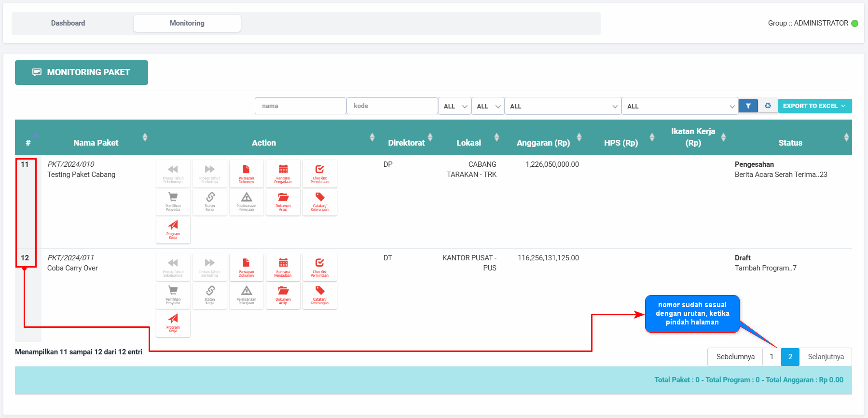The image size is (868, 418).
Task: Click Pelaksanaan Pekerjaan icon for Testing Paket Cabang
Action: [246, 202]
